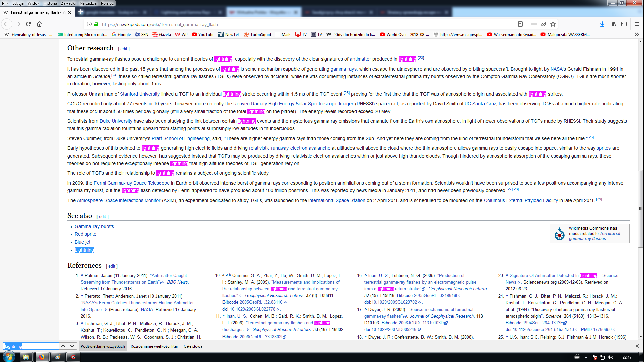Open the hamburger application menu
This screenshot has height=362, width=644.
click(637, 24)
